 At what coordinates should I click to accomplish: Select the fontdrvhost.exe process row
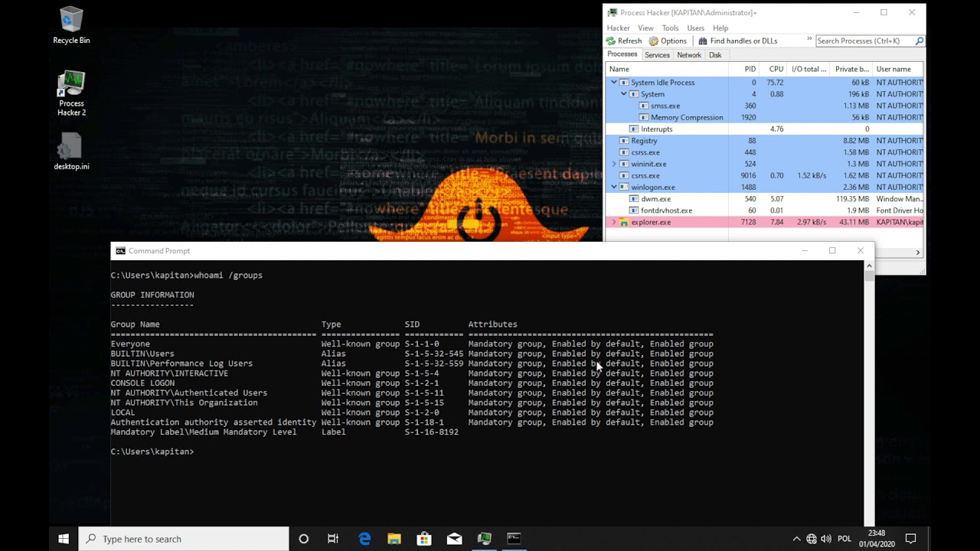(x=764, y=210)
